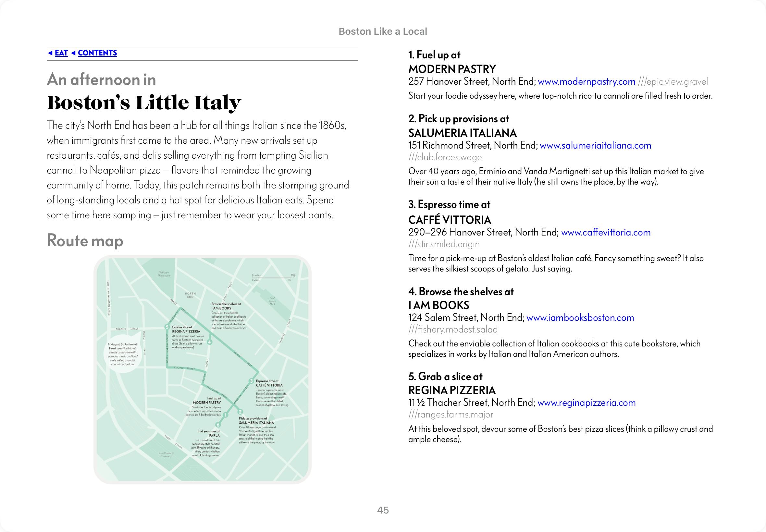Open www.caffevittoria.com website link
The height and width of the screenshot is (532, 766).
[x=606, y=232]
